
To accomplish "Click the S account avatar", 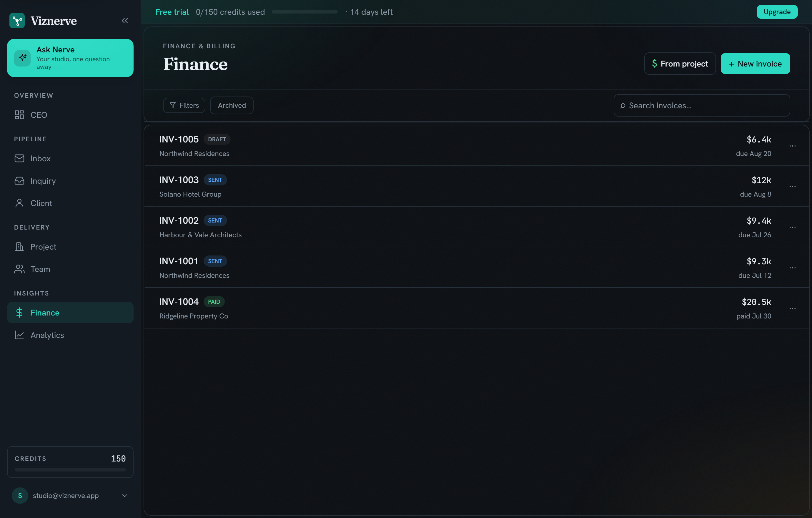I will [x=20, y=495].
